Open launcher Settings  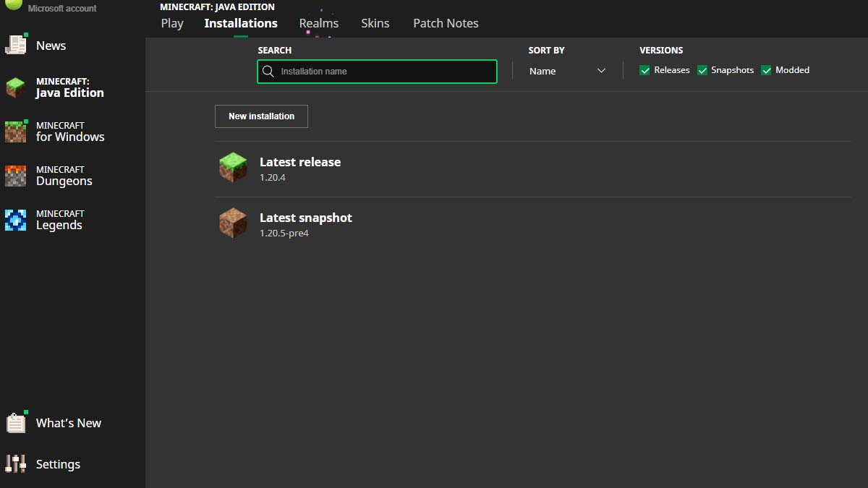tap(58, 463)
